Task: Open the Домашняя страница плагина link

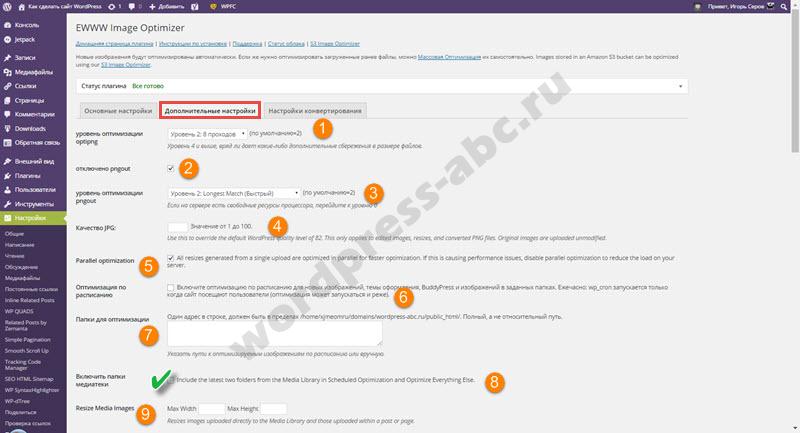Action: (x=114, y=44)
